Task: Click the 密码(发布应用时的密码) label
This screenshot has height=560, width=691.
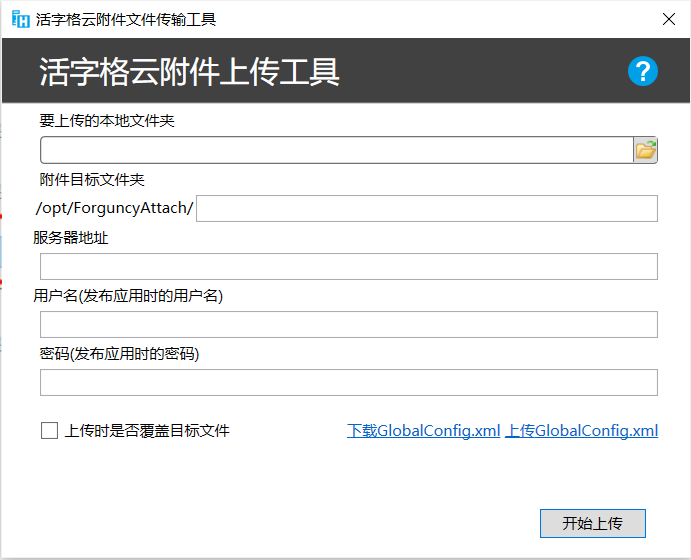Action: (119, 354)
